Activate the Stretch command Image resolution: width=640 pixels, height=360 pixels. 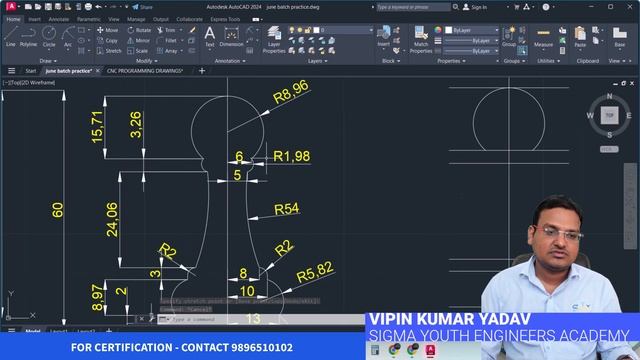tap(109, 51)
